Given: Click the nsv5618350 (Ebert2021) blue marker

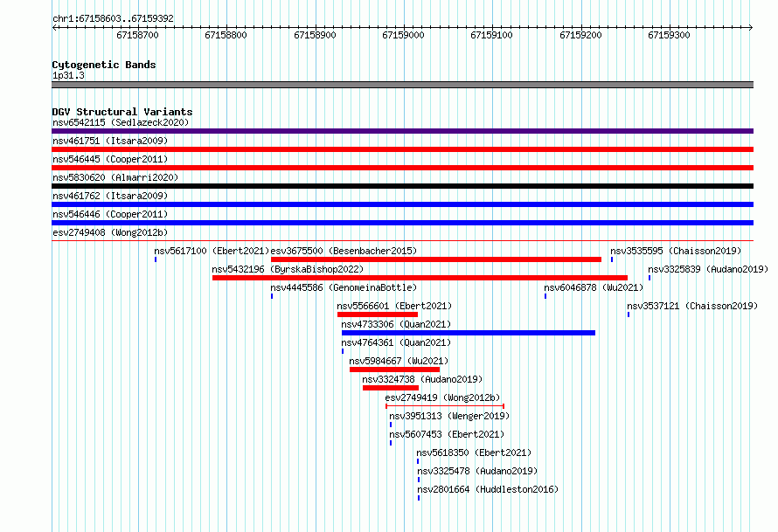Looking at the screenshot, I should tap(418, 461).
